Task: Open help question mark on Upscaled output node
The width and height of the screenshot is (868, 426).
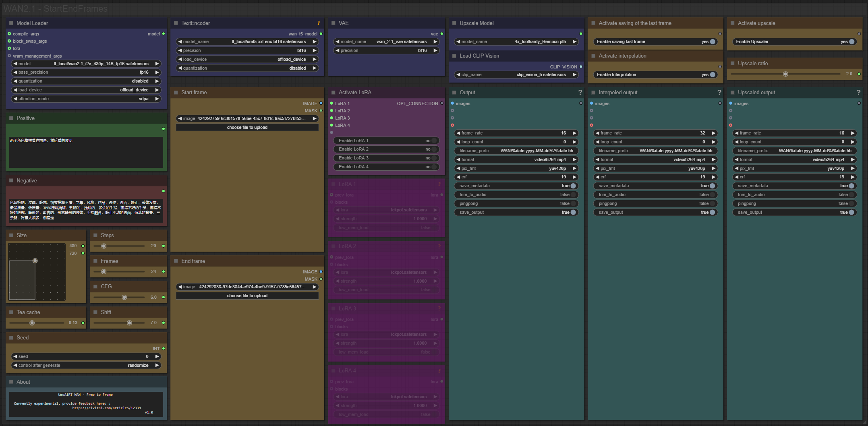Action: [x=858, y=93]
